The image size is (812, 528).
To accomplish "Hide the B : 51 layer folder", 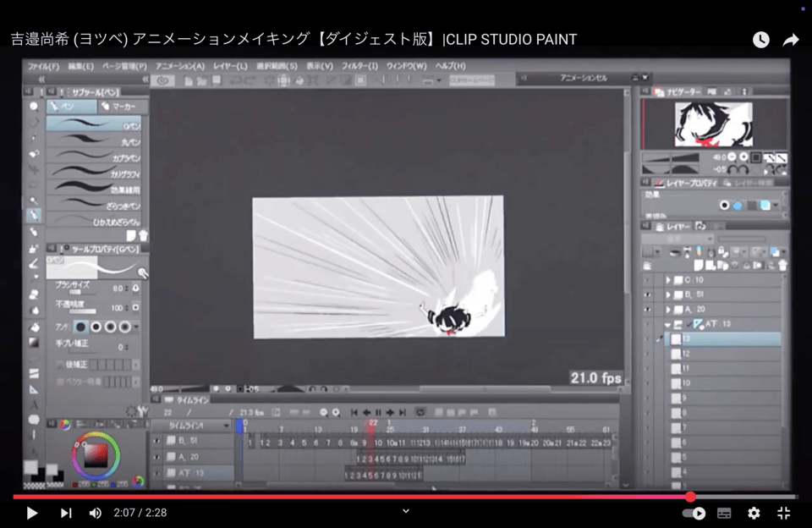I will click(647, 294).
